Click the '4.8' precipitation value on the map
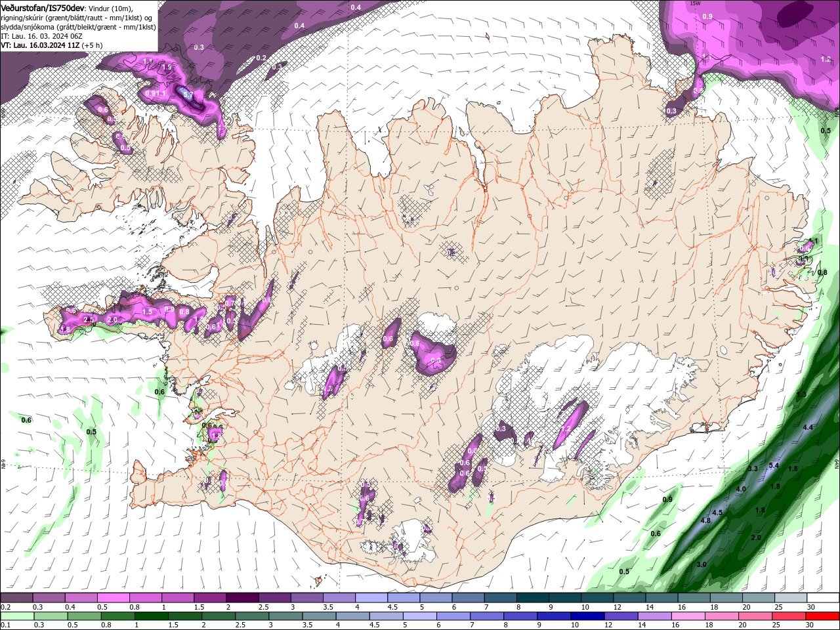The height and width of the screenshot is (630, 840). (706, 520)
